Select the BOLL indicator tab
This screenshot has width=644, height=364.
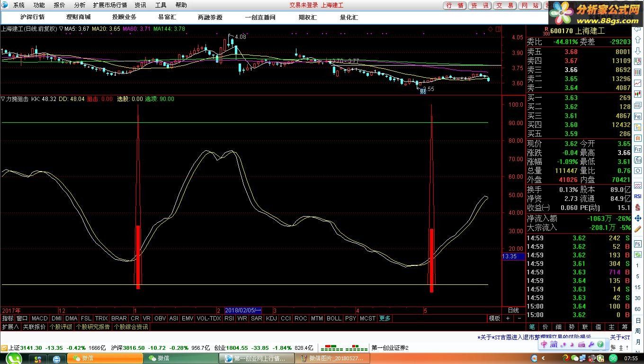334,318
